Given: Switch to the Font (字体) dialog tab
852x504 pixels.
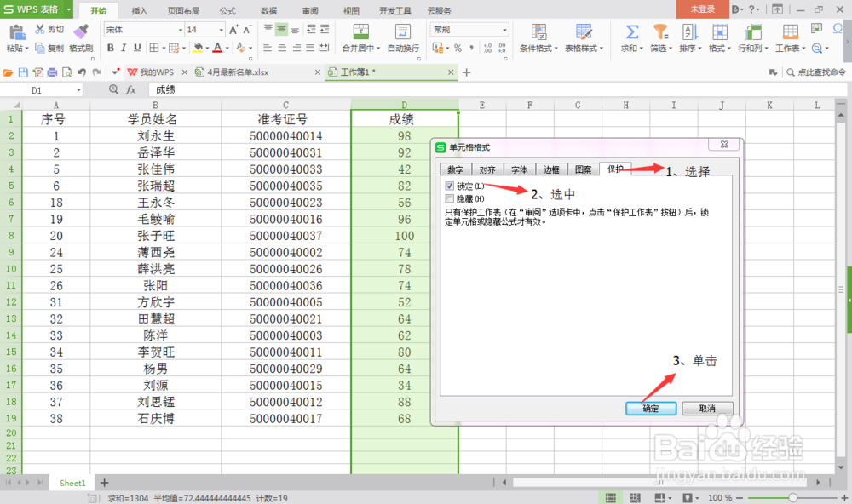Looking at the screenshot, I should tap(519, 169).
